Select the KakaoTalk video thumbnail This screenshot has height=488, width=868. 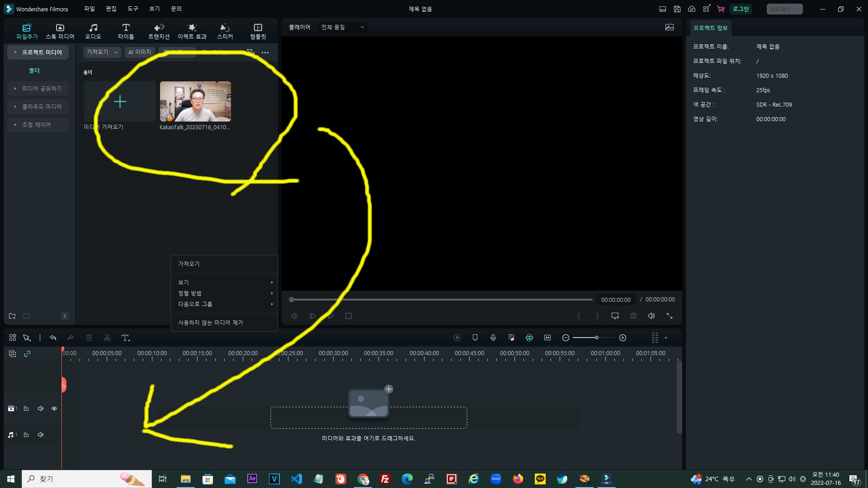[x=195, y=101]
